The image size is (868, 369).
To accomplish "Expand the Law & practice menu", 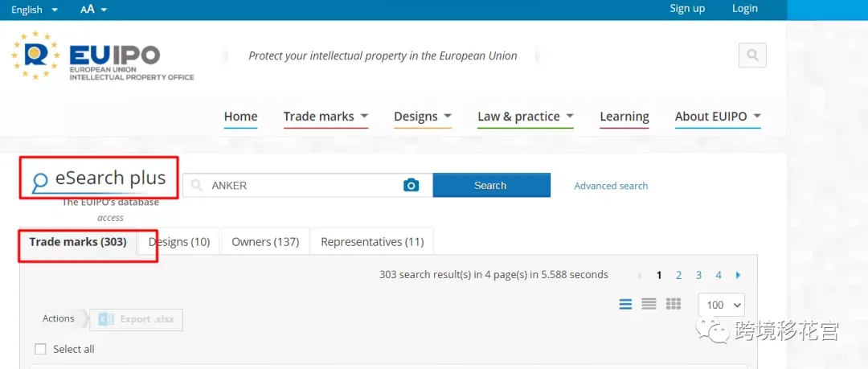I will point(526,117).
